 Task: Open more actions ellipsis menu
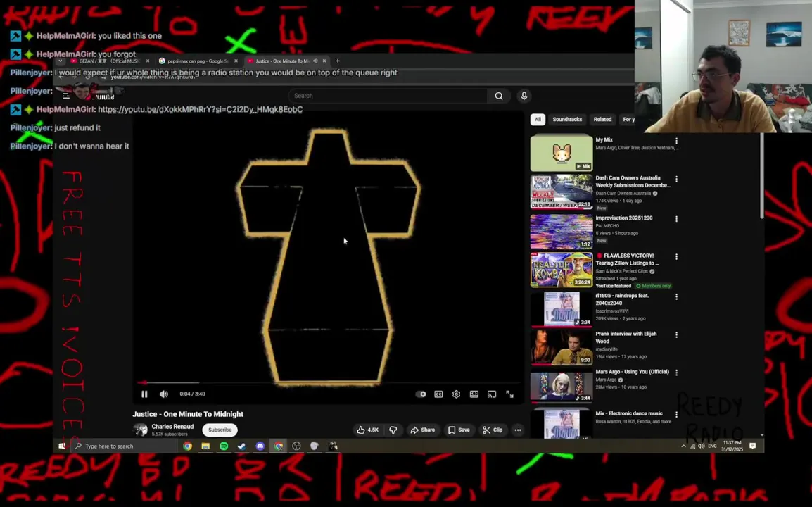(518, 430)
